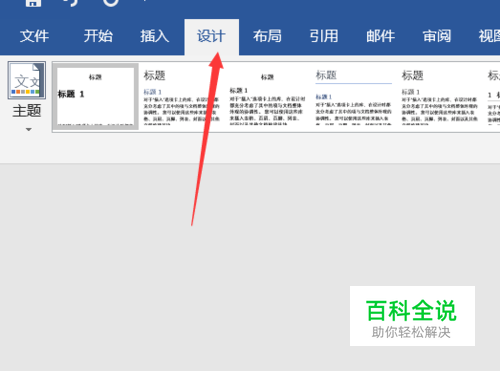The width and height of the screenshot is (500, 371).
Task: Switch to the 开始 (Home) tab
Action: 98,36
